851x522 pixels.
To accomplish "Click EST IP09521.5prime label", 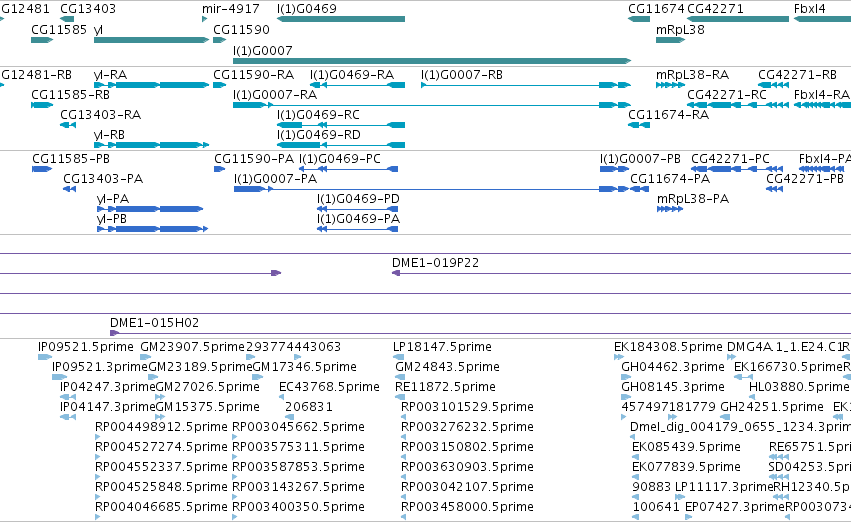I will pos(86,347).
